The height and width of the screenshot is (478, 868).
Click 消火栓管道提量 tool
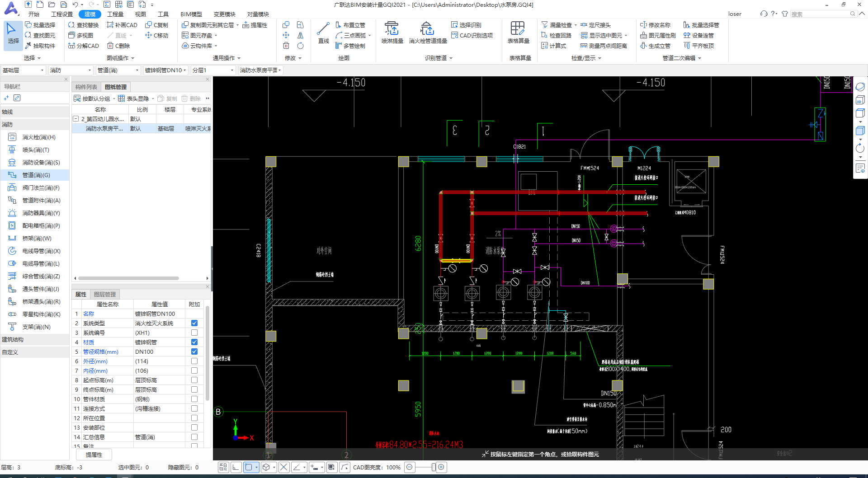coord(428,33)
